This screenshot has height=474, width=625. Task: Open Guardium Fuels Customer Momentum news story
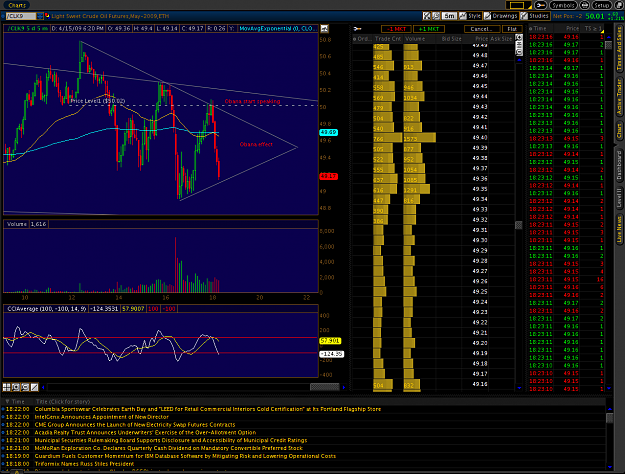tap(185, 456)
